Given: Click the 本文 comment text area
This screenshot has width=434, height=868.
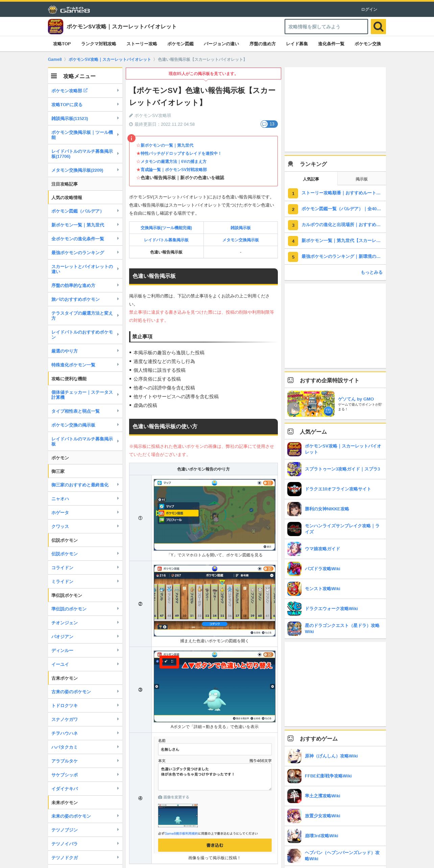Looking at the screenshot, I should coord(215,777).
